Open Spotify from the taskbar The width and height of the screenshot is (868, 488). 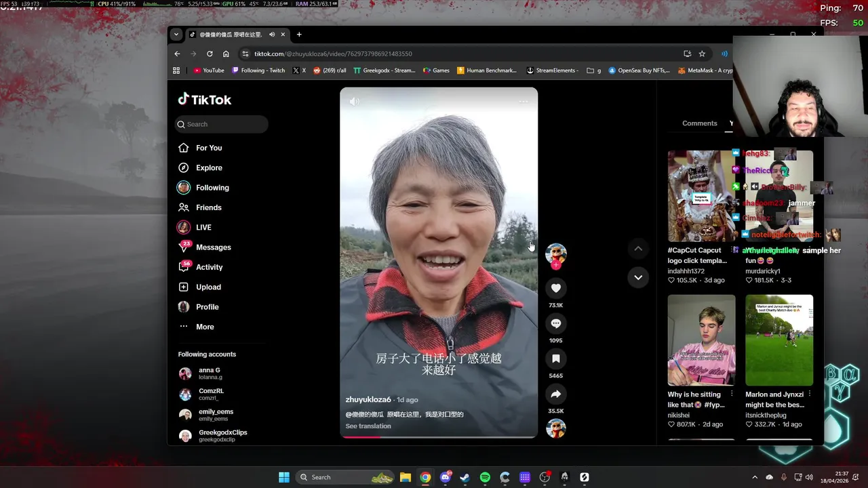[x=485, y=477]
